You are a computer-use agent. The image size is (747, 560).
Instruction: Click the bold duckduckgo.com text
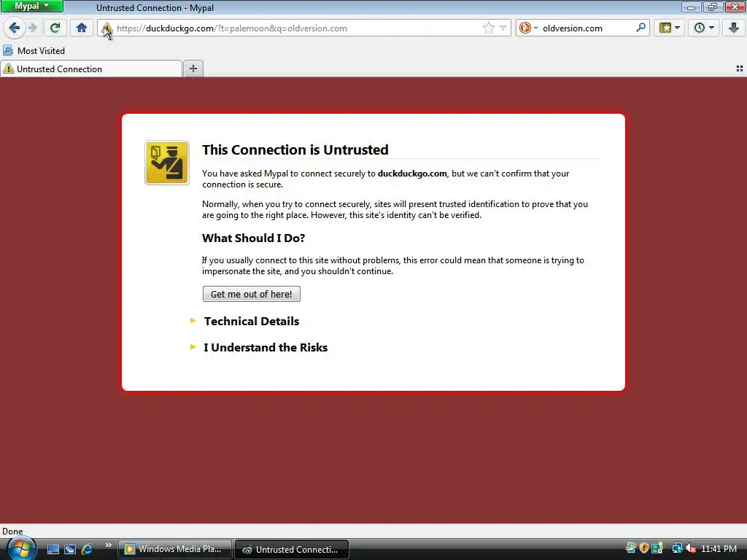(x=412, y=174)
